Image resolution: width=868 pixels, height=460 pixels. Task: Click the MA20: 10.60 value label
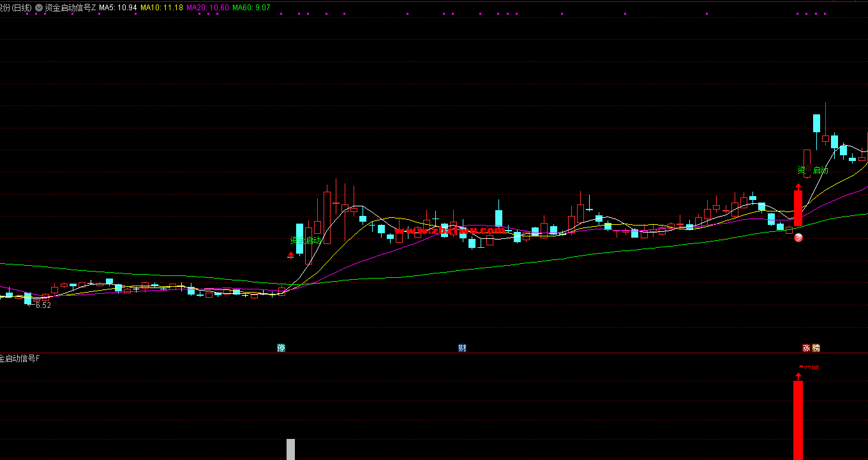click(x=207, y=8)
